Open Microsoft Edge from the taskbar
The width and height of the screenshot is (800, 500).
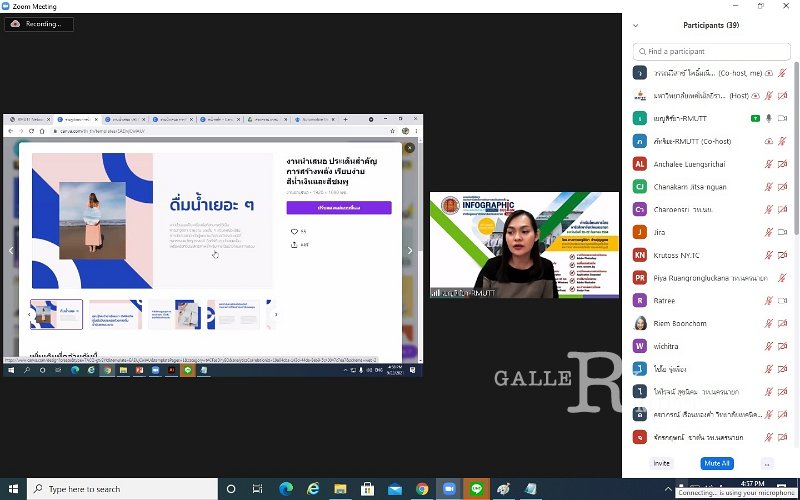click(286, 489)
